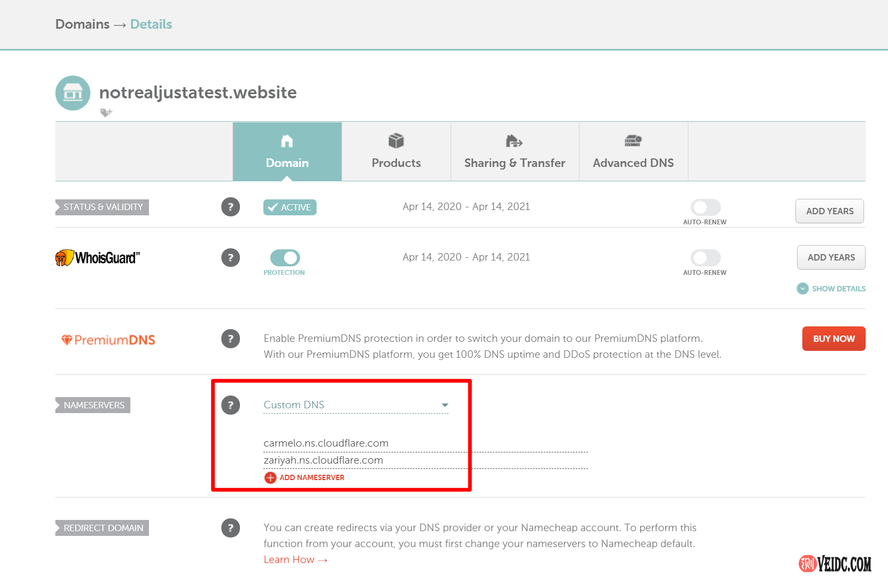Open help icon for Nameservers row
The width and height of the screenshot is (888, 588).
pyautogui.click(x=230, y=405)
